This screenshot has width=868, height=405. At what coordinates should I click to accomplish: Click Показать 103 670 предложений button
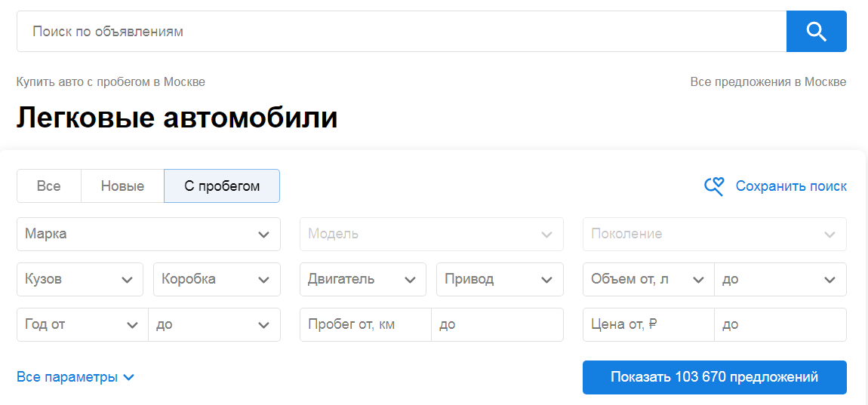pos(714,377)
